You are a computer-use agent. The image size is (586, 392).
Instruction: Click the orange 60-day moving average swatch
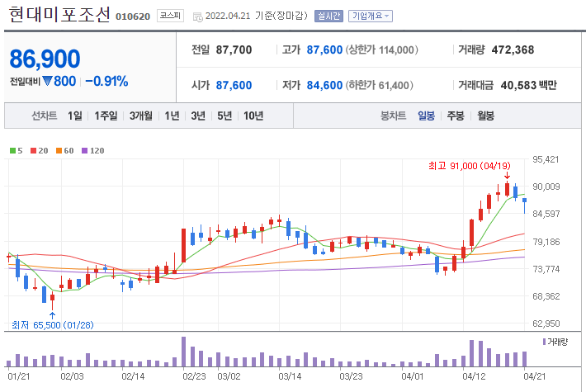(59, 150)
